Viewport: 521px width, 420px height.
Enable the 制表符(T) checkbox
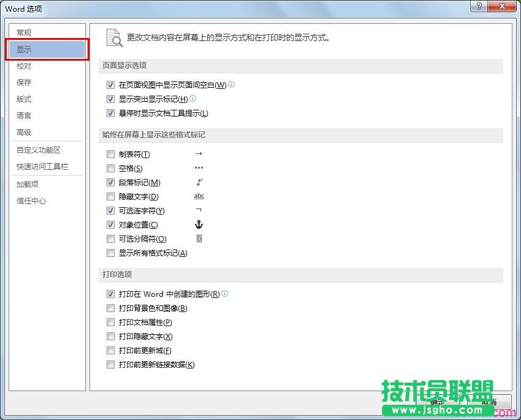click(110, 155)
